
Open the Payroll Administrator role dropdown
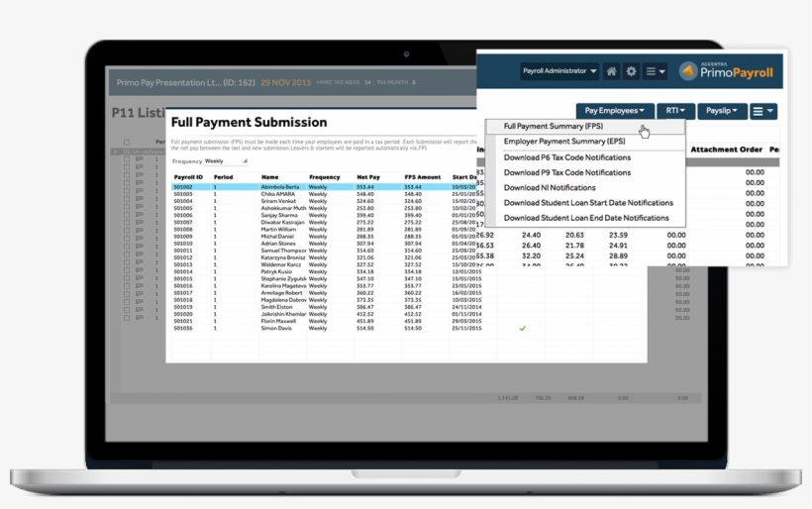pos(559,71)
